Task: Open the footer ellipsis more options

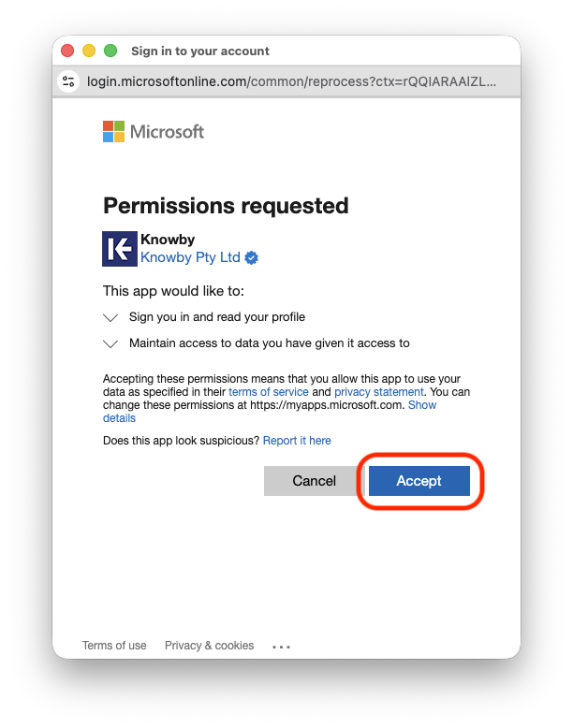Action: (x=282, y=646)
